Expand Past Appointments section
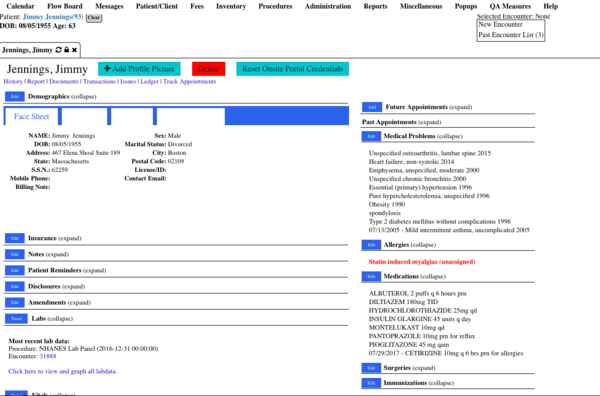Viewport: 600px width, 396px height. pyautogui.click(x=430, y=122)
